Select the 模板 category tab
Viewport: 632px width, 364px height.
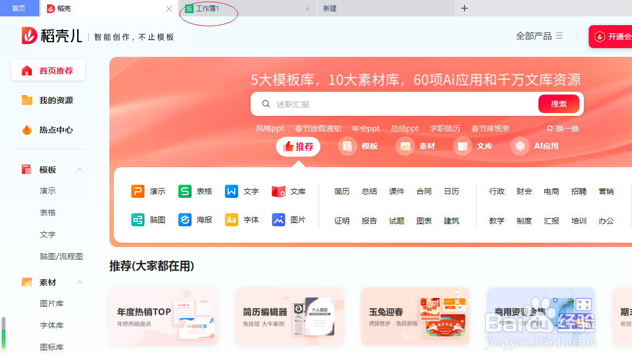(x=358, y=146)
